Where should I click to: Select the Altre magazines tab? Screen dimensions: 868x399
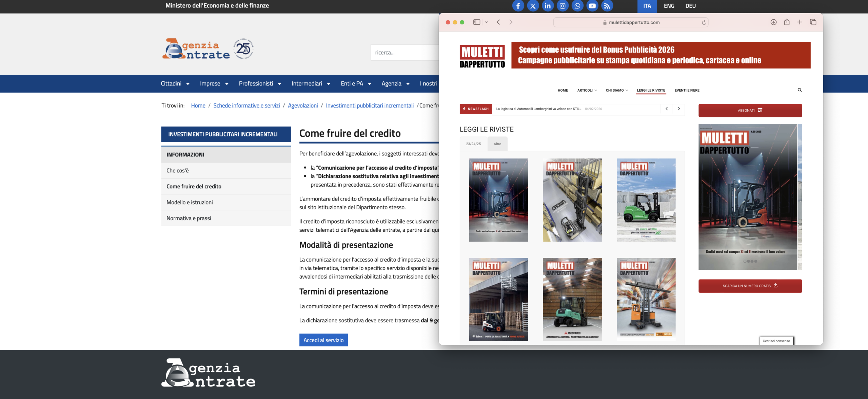[497, 144]
